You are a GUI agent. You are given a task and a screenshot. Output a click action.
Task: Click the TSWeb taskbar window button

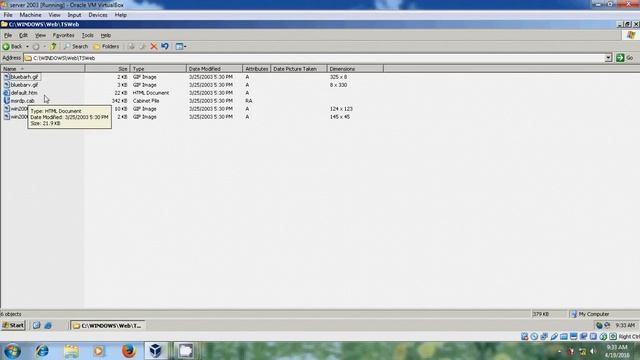click(x=108, y=325)
